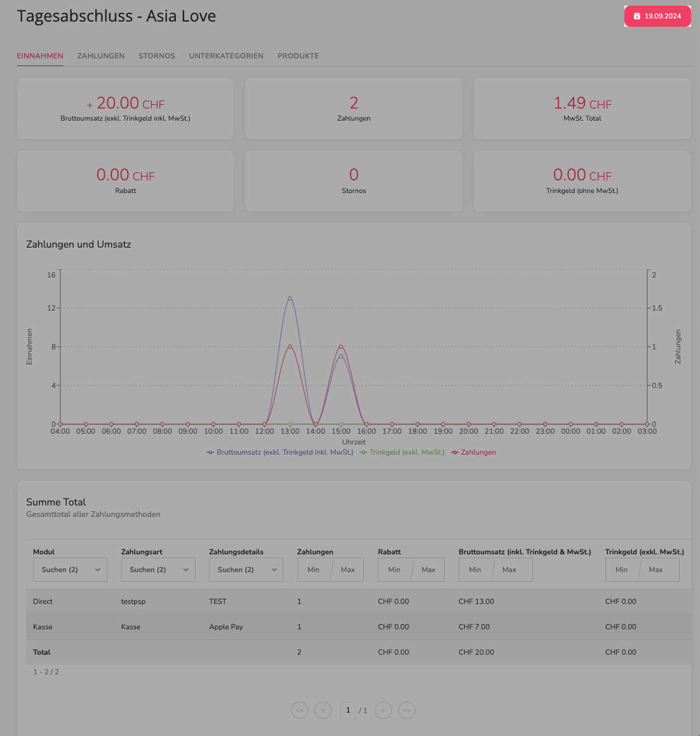Go to next page with > button
Screen dimensions: 700x736
(383, 710)
